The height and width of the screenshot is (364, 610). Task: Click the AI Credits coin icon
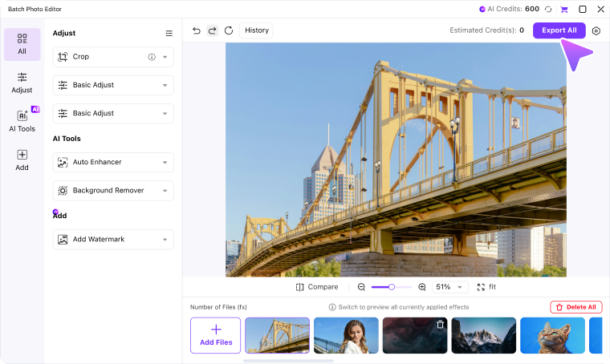(x=482, y=9)
